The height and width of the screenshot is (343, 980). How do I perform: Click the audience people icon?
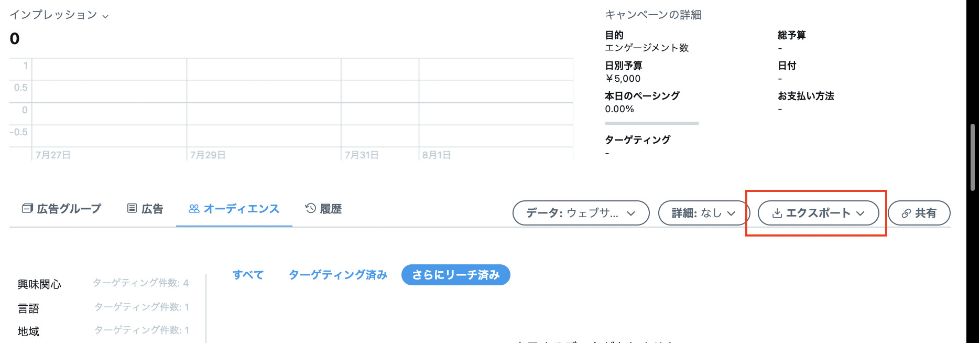[194, 209]
